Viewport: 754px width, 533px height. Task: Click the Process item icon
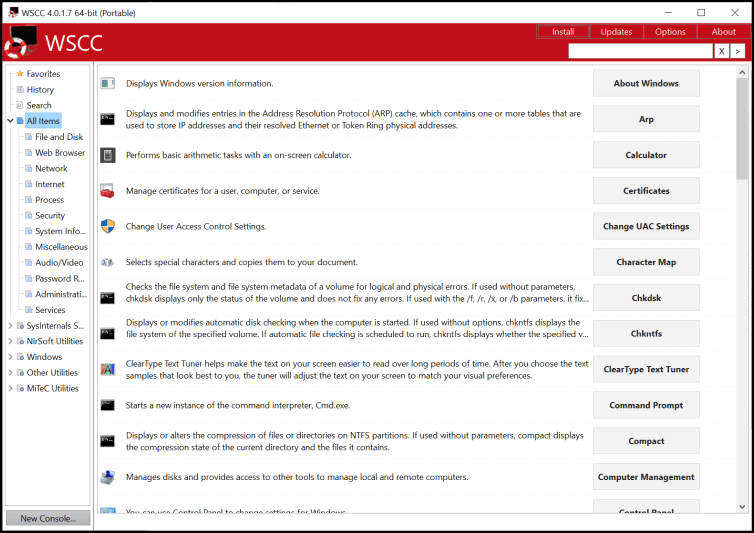click(28, 200)
